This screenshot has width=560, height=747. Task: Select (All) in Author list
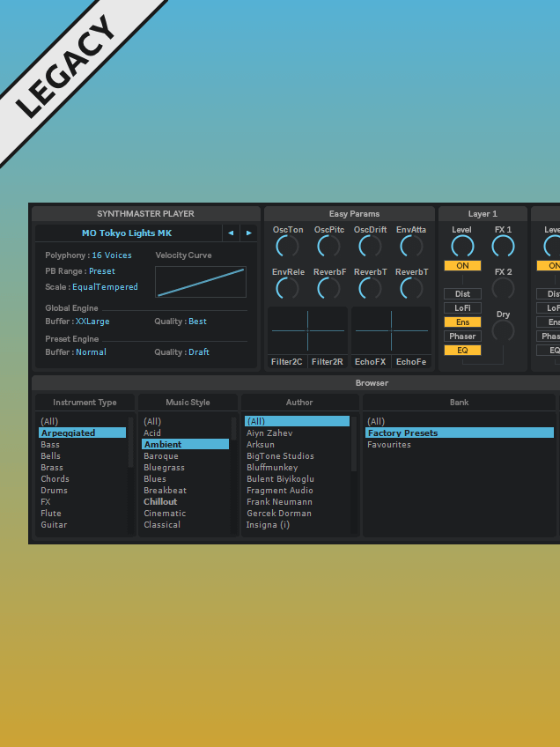[297, 421]
